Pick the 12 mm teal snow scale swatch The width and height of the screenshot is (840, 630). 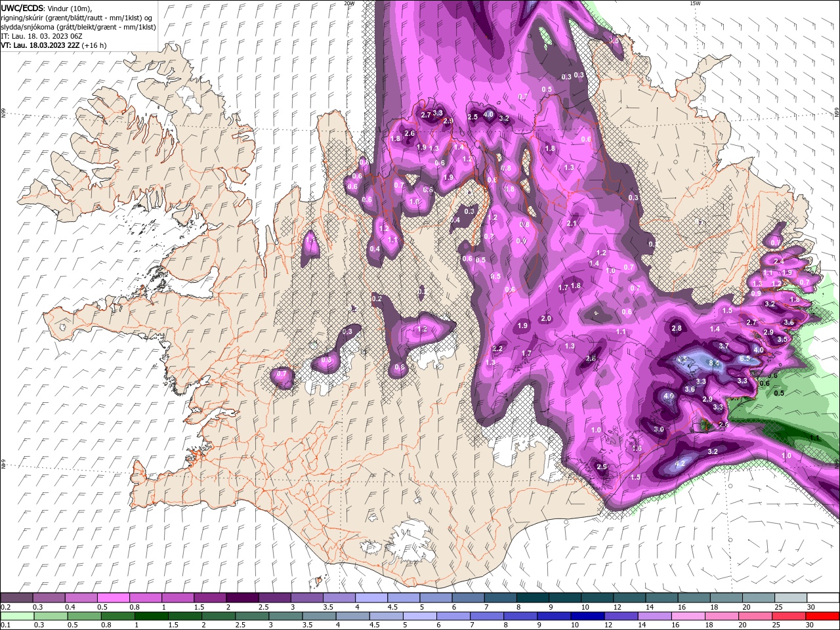[x=630, y=598]
